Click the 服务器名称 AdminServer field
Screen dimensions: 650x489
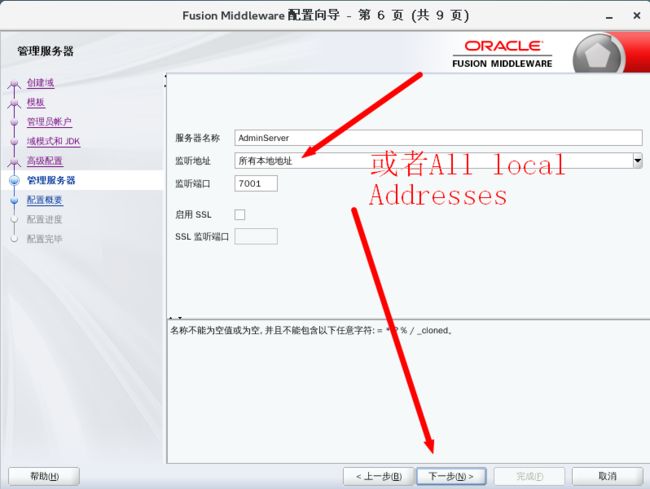click(x=438, y=138)
